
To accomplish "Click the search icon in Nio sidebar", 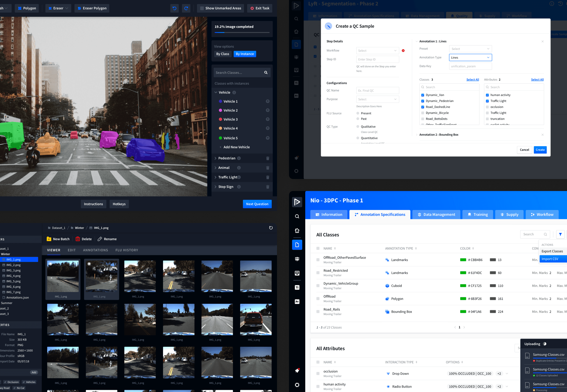I will click(x=297, y=216).
